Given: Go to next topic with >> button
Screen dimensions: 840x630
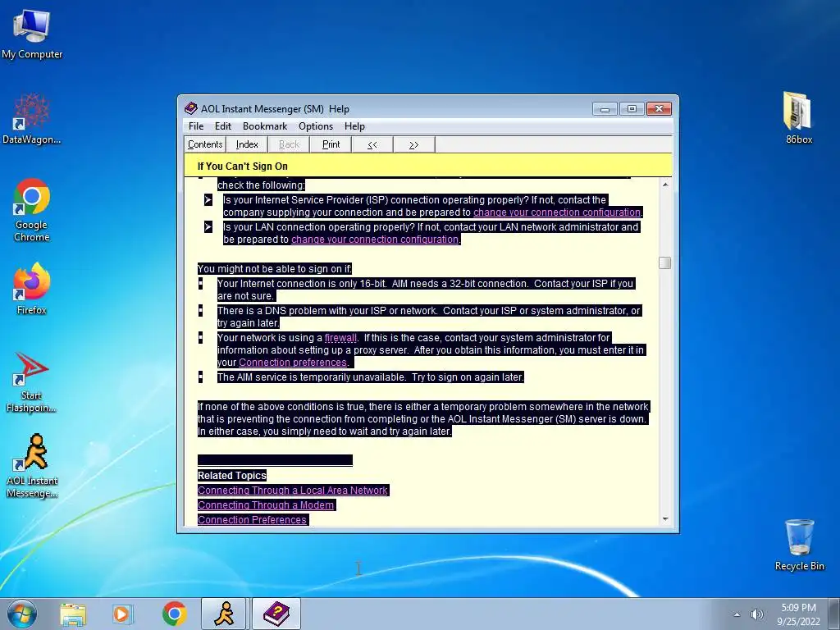Looking at the screenshot, I should (x=413, y=144).
